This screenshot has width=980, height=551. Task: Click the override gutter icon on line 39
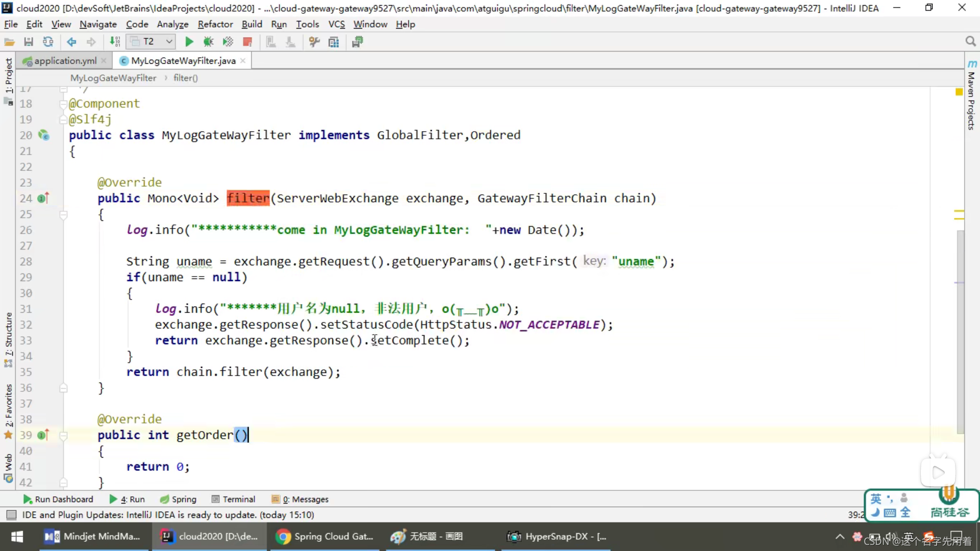pyautogui.click(x=43, y=435)
